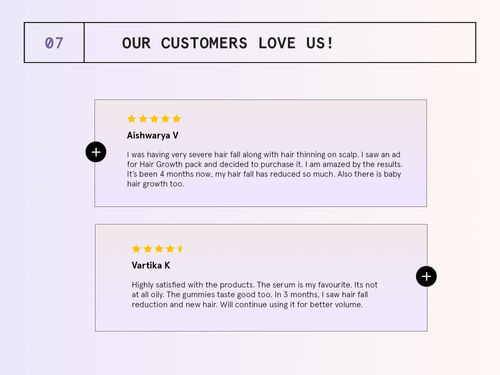
Task: Click the plus icon on Vartika's review
Action: [x=426, y=276]
